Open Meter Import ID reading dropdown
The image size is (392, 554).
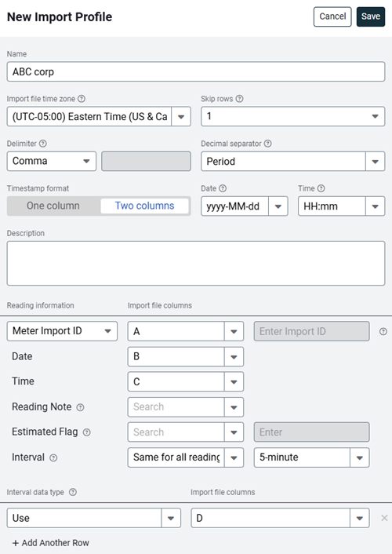62,331
